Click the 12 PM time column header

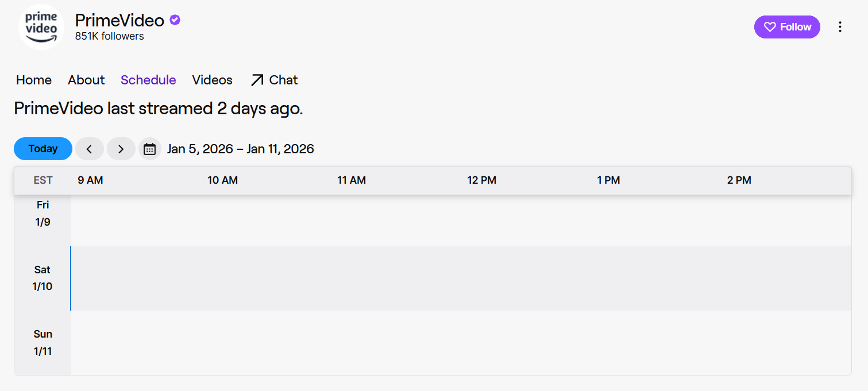pyautogui.click(x=481, y=180)
